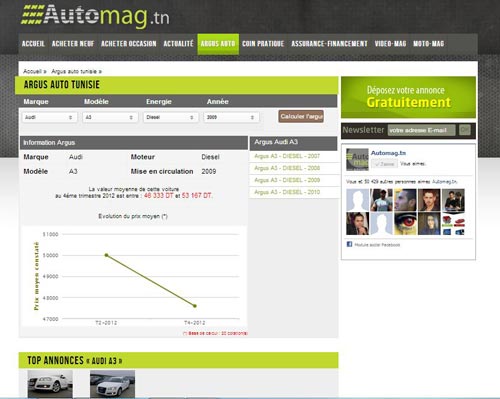Select the Argus Auto menu tab
The image size is (500, 399).
(x=218, y=44)
